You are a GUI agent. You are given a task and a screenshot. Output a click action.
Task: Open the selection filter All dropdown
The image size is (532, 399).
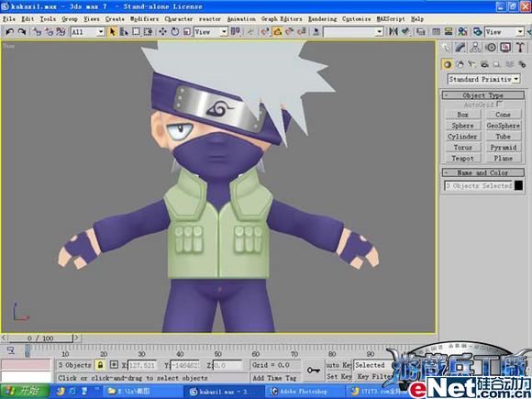click(x=87, y=32)
